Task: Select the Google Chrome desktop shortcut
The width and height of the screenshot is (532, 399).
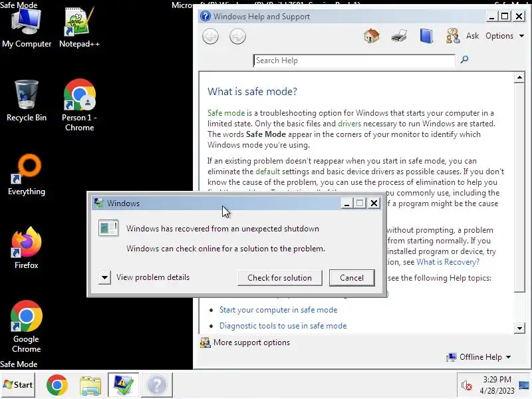Action: (x=26, y=327)
